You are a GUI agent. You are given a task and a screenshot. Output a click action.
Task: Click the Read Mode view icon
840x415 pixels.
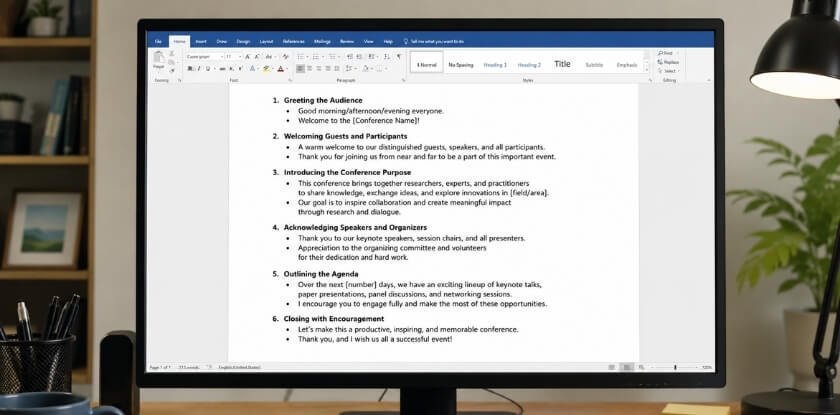click(x=611, y=367)
